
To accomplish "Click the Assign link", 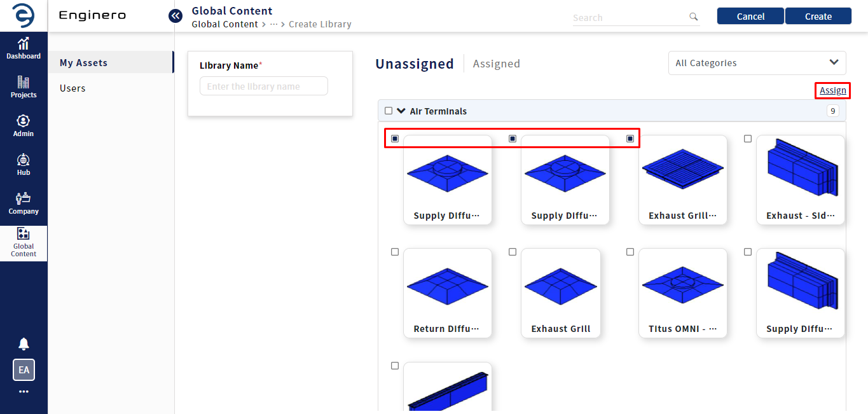I will (x=833, y=90).
